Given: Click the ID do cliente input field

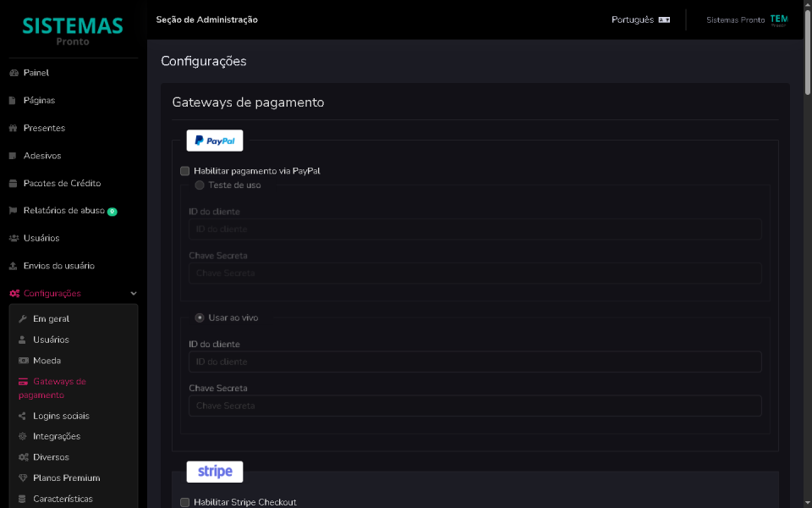Looking at the screenshot, I should [474, 361].
